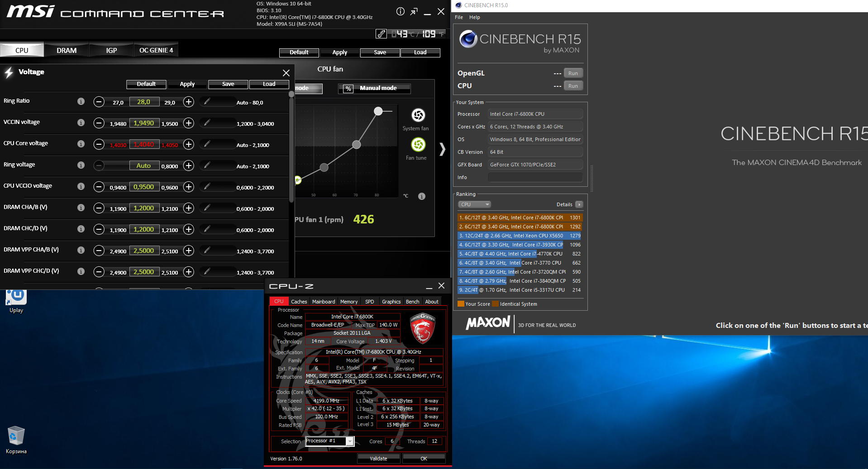Click the pencil edit icon for CPU Core voltage
Viewport: 868px width, 469px height.
point(207,144)
